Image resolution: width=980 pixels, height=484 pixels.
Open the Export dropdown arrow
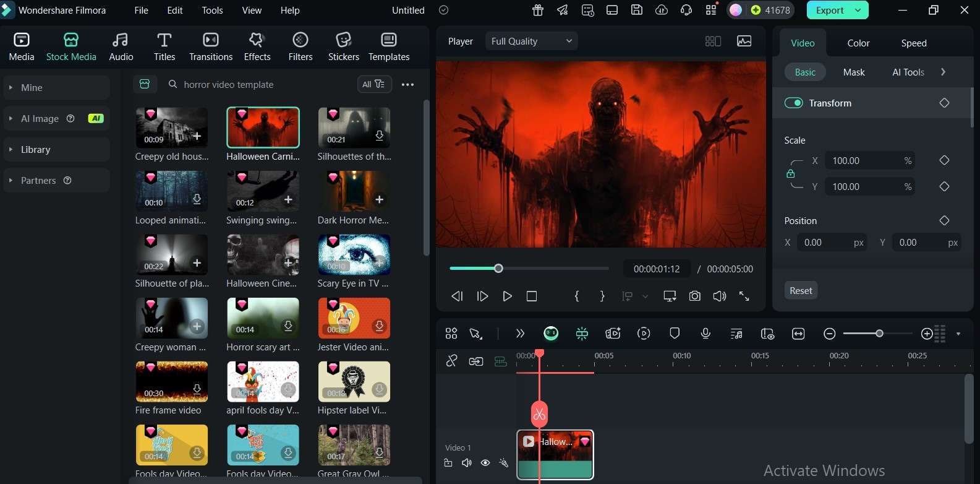coord(858,10)
